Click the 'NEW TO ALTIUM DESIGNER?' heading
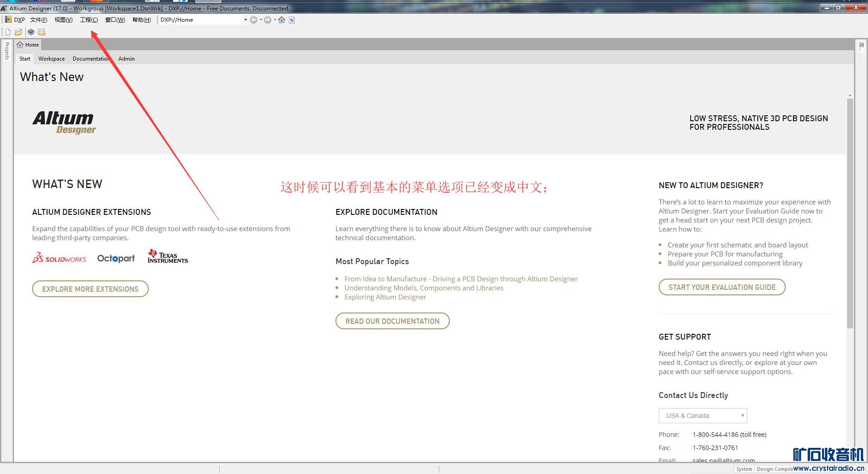 (711, 185)
